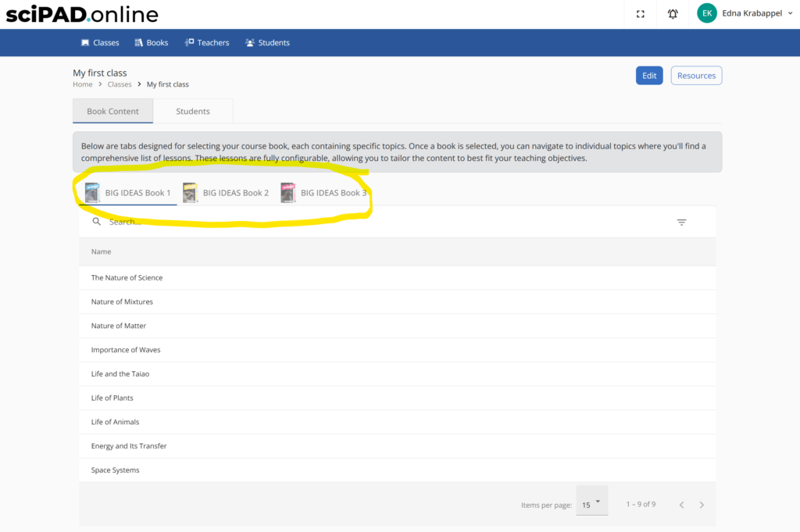Open the Teachers menu
Image resolution: width=800 pixels, height=532 pixels.
coord(207,43)
